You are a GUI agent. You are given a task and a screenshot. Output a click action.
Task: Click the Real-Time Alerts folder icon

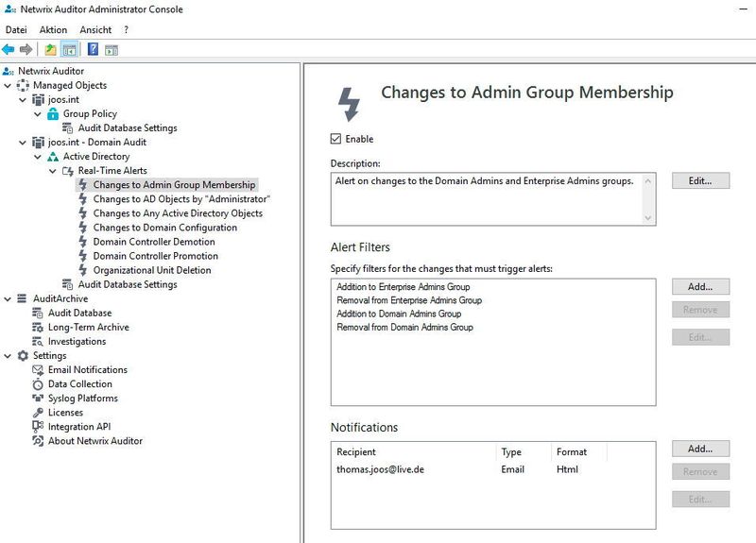68,171
